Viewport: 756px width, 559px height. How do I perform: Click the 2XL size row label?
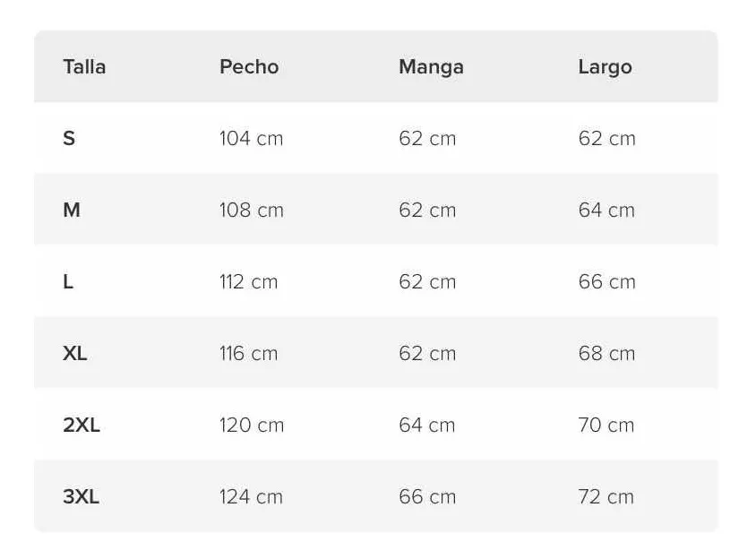pyautogui.click(x=82, y=425)
